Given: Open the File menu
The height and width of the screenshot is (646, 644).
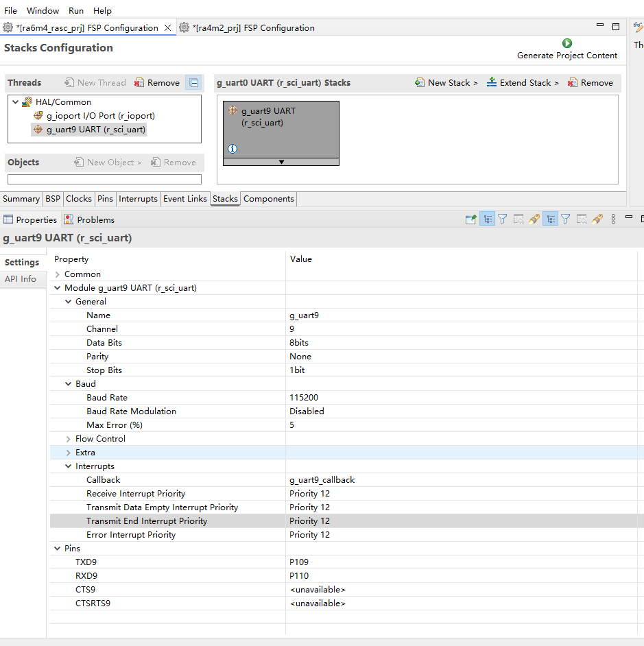Looking at the screenshot, I should point(10,11).
